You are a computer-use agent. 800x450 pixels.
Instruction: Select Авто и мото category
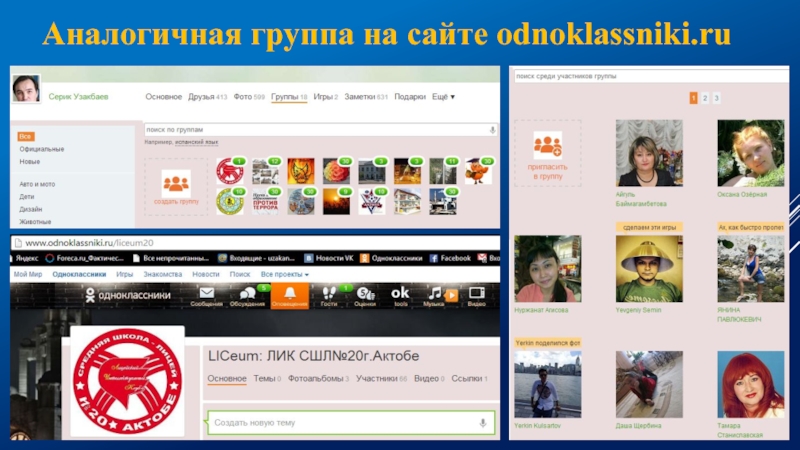[37, 184]
